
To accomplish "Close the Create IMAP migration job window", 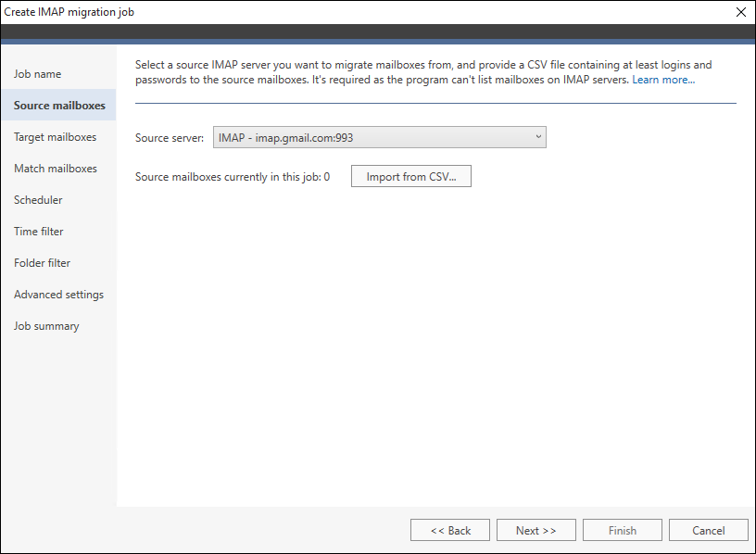I will 741,12.
